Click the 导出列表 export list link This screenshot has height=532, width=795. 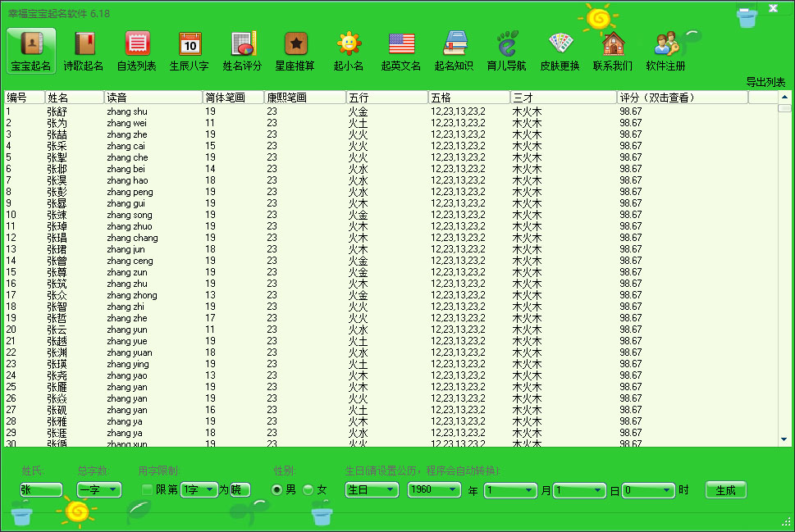point(765,82)
